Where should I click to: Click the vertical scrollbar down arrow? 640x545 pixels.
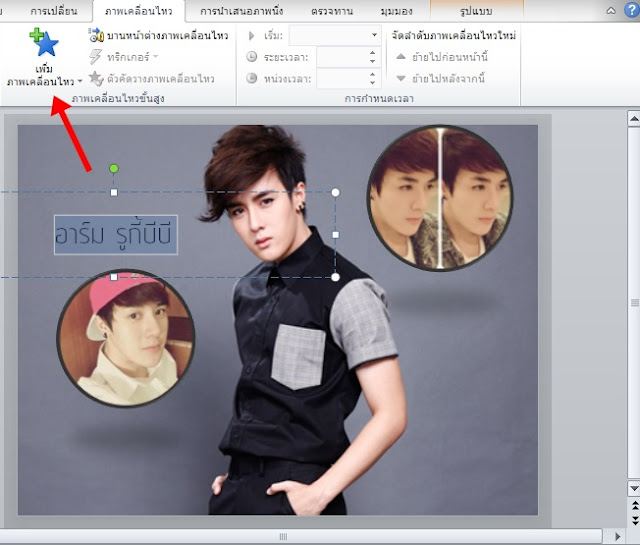tap(633, 488)
